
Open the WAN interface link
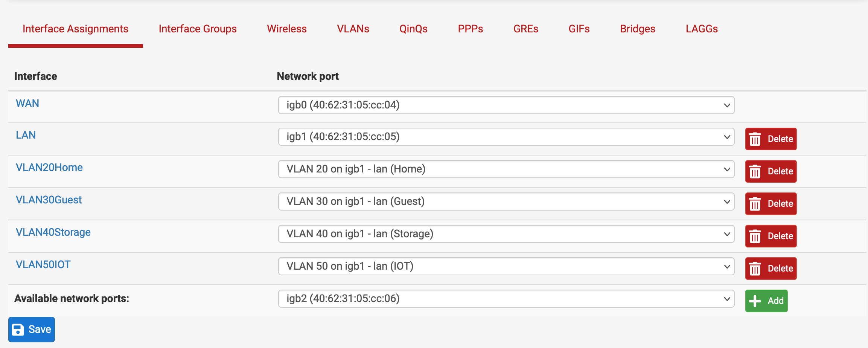click(27, 104)
